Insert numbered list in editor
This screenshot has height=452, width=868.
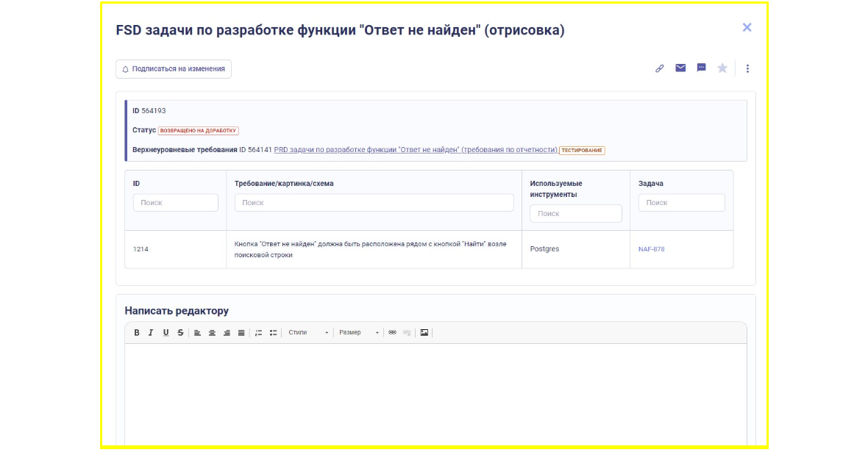coord(258,332)
